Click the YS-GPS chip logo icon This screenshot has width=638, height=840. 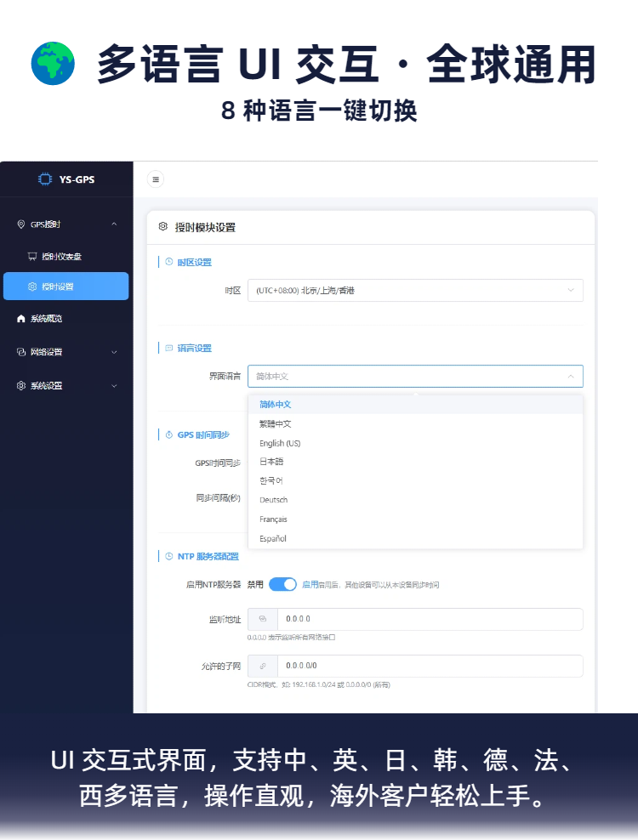pos(45,179)
